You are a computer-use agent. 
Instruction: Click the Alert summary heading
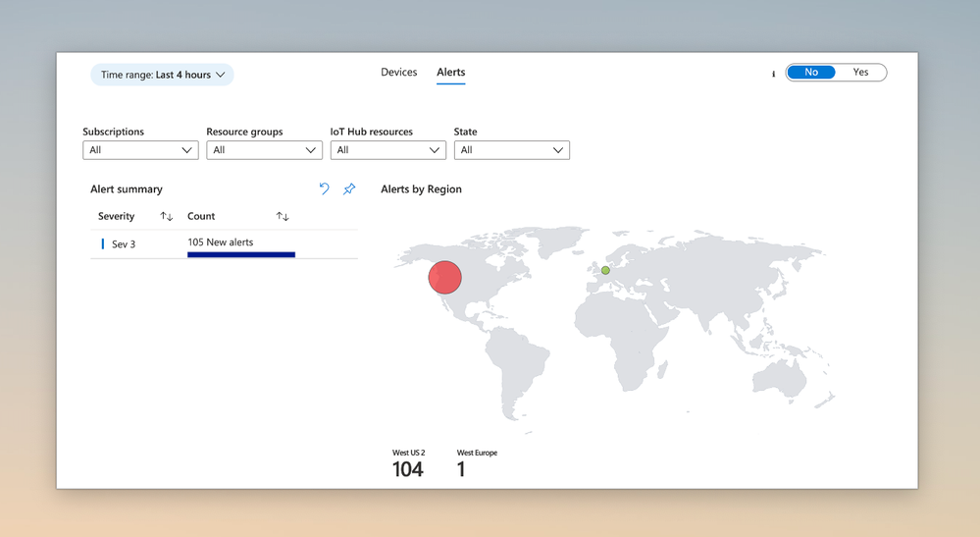click(x=127, y=189)
